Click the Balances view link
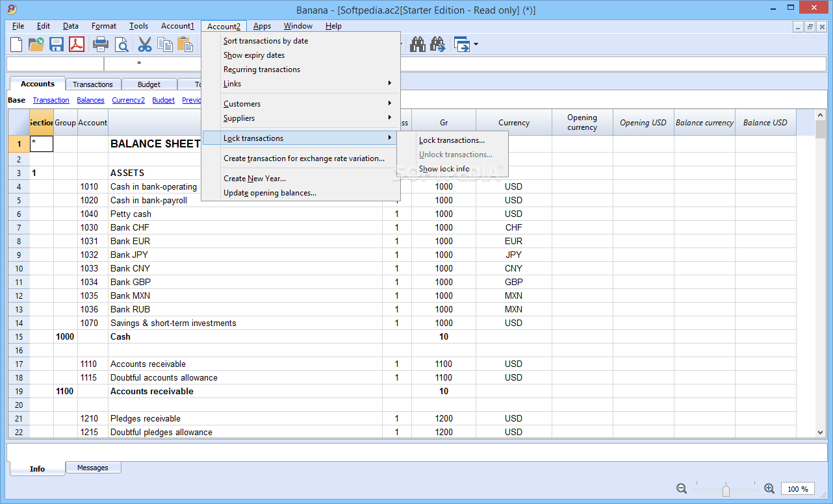Viewport: 833px width, 504px height. (90, 100)
